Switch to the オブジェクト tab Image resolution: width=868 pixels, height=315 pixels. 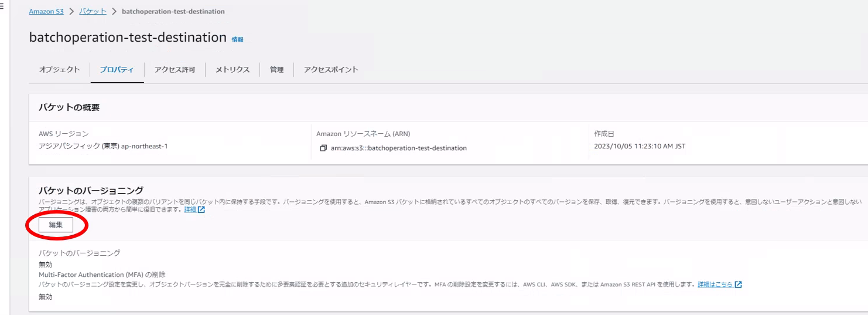[x=60, y=70]
